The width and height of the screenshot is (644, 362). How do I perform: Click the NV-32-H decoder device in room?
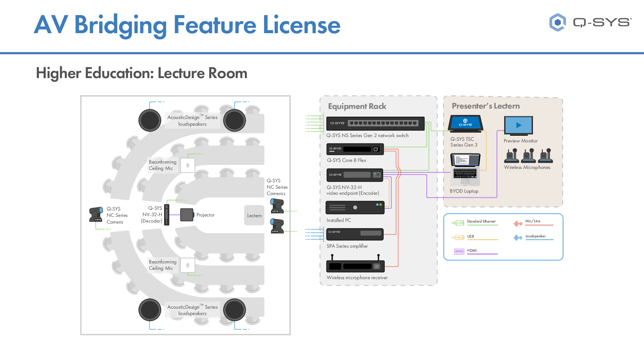167,215
